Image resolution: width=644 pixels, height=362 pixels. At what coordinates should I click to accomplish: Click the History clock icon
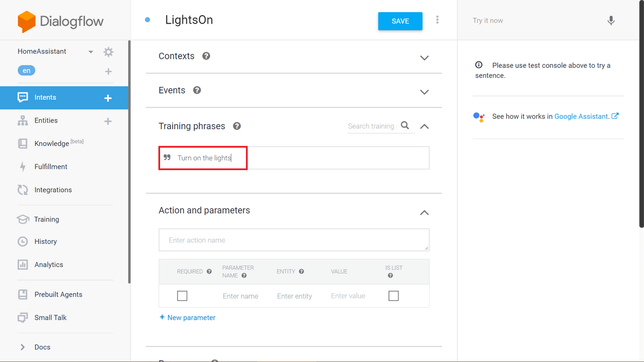pos(23,241)
